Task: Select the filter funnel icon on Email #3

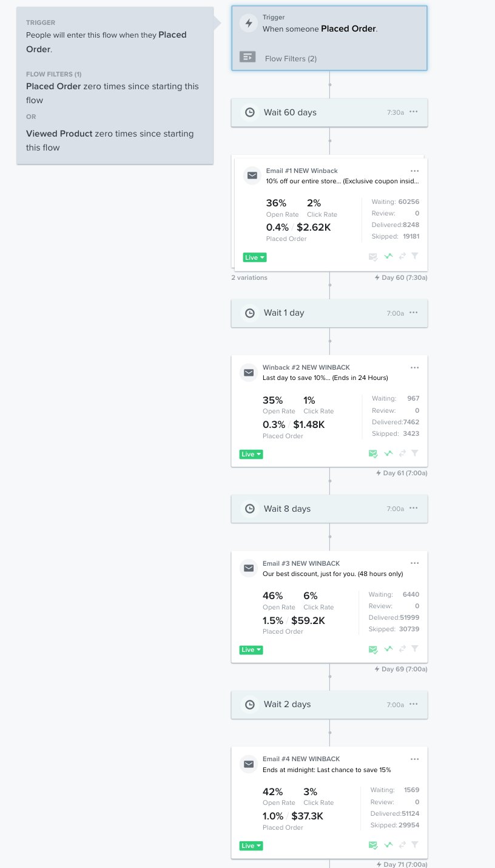Action: [x=415, y=649]
